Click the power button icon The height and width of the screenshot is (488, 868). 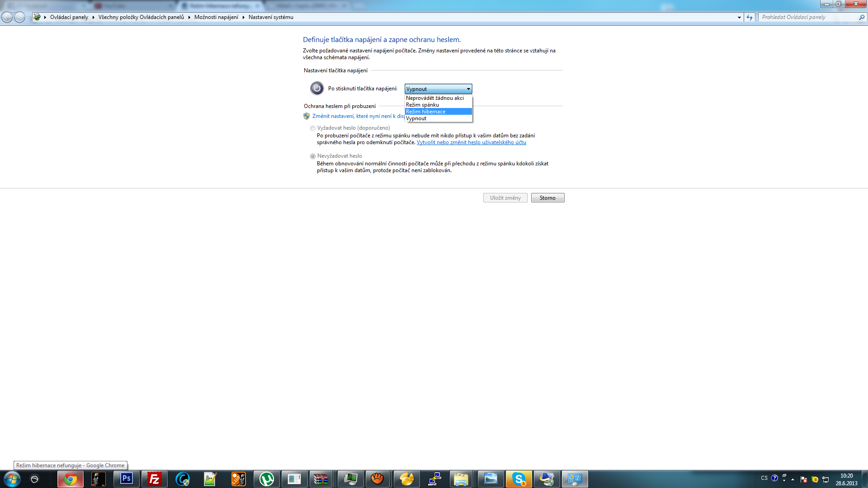(317, 88)
